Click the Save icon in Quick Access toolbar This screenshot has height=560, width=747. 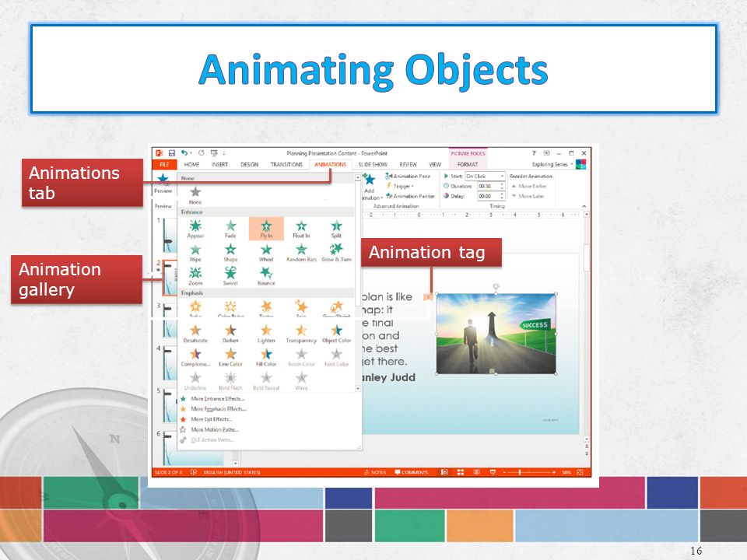(172, 153)
